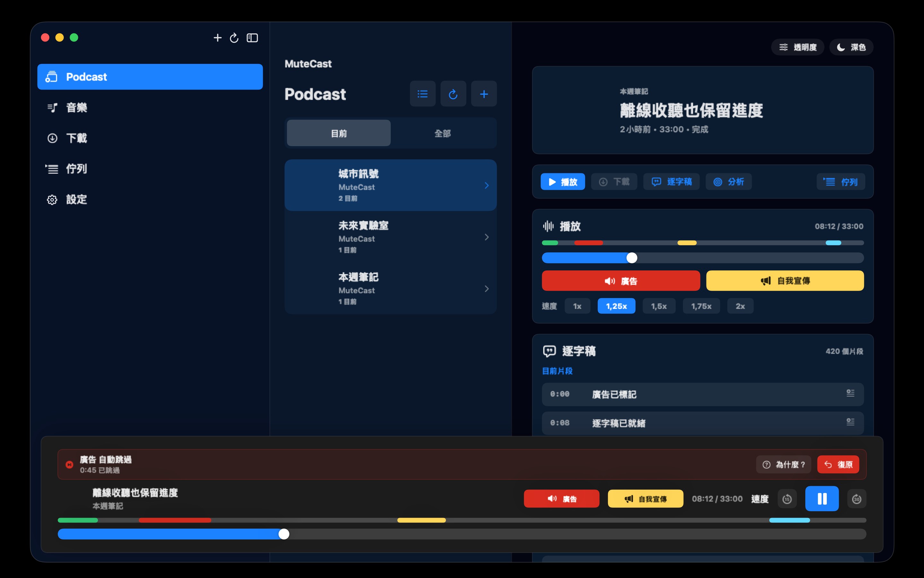Set speed to 1,5x

click(659, 306)
